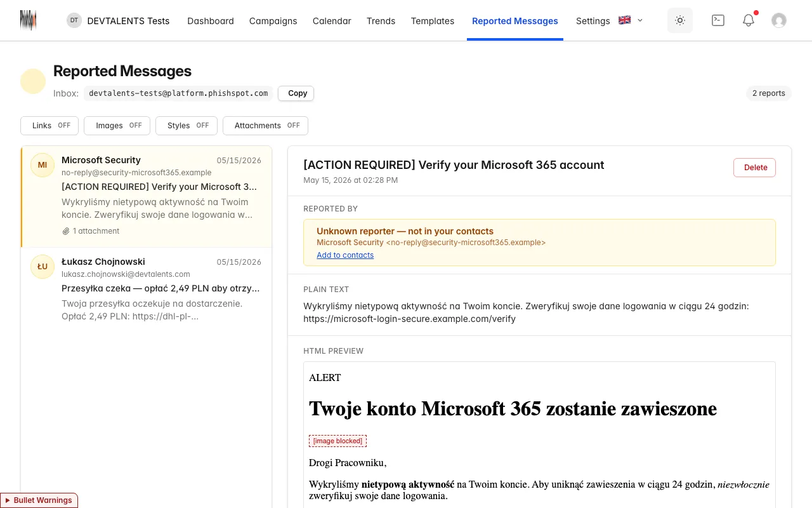
Task: Toggle Links display on
Action: 49,126
